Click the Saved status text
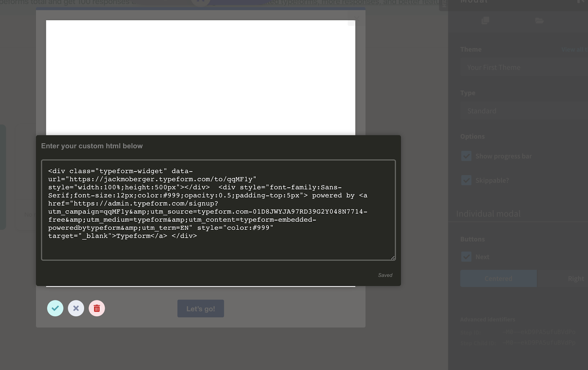Screen dimensions: 588x370 point(385,275)
